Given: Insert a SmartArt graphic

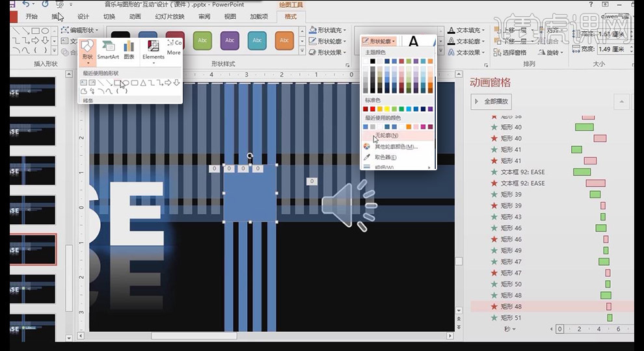Looking at the screenshot, I should tap(108, 51).
